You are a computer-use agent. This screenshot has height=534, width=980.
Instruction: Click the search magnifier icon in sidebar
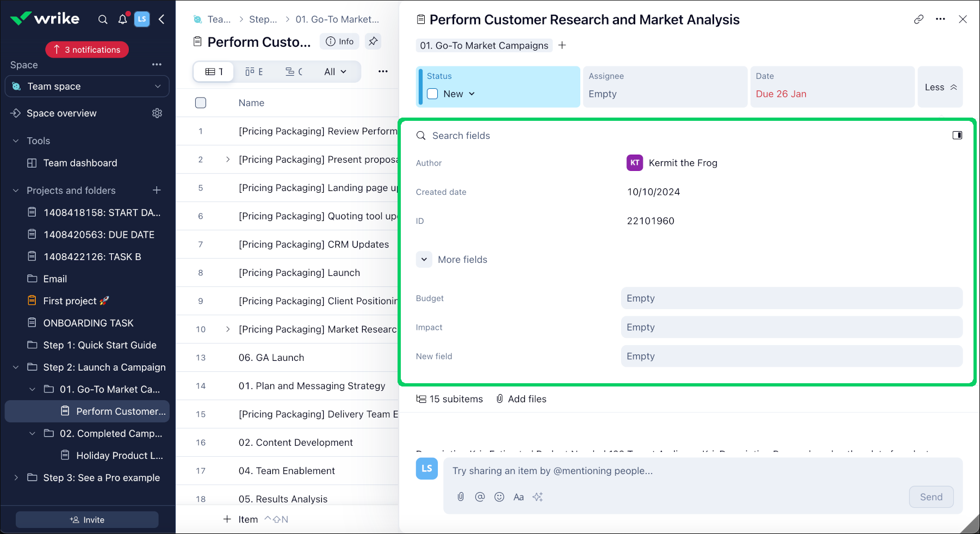103,20
